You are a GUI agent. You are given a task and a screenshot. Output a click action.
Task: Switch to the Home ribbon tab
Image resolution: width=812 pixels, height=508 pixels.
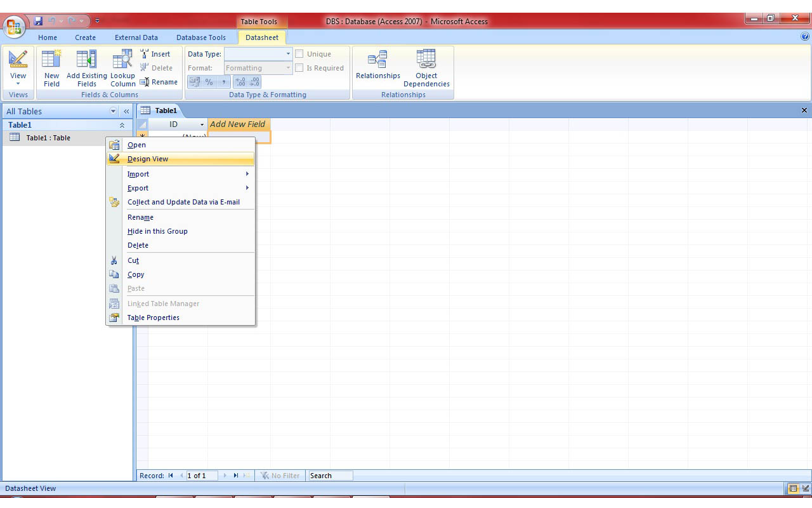48,37
